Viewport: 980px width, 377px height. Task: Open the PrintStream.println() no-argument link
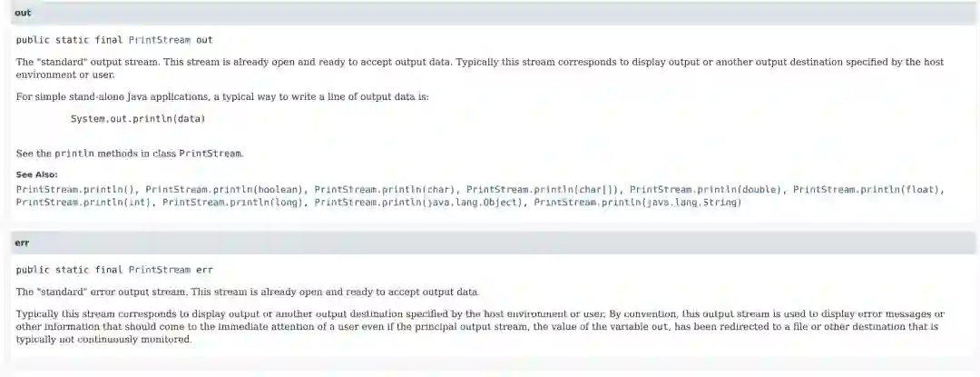pyautogui.click(x=76, y=189)
